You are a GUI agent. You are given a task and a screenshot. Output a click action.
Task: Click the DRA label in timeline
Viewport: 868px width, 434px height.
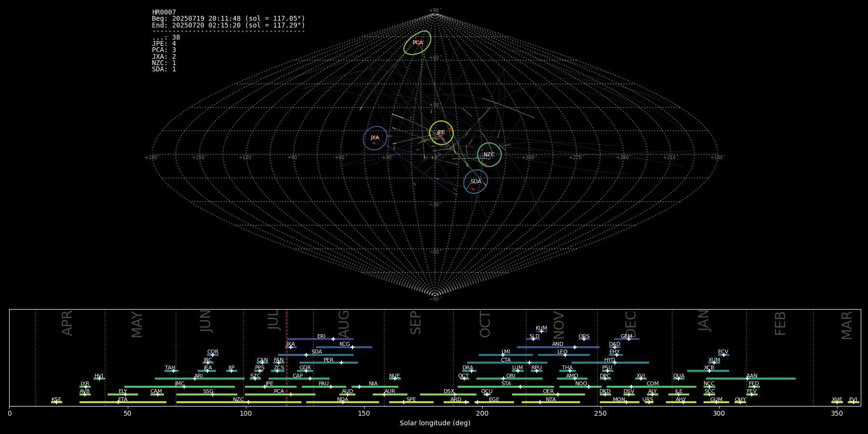(468, 368)
